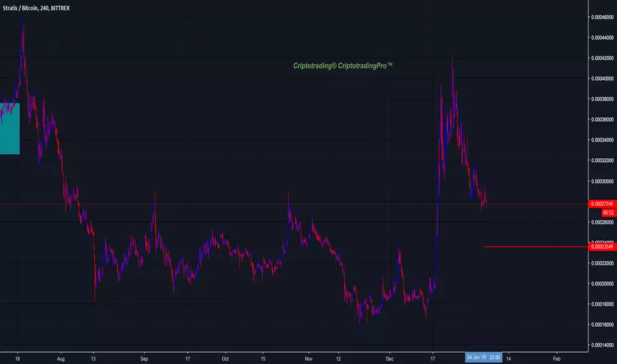Click the 0.00026000 price axis label
The image size is (617, 364).
(602, 222)
